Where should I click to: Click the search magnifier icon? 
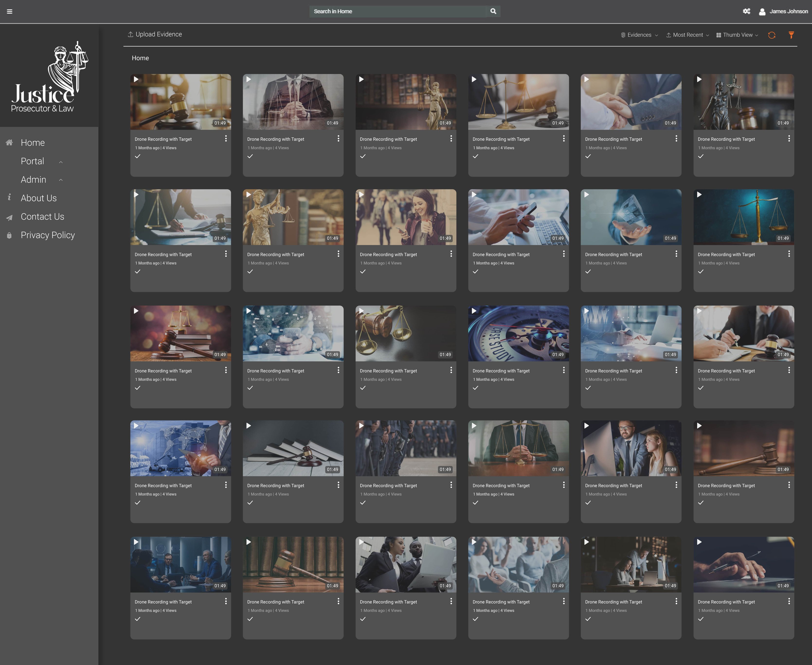tap(493, 11)
